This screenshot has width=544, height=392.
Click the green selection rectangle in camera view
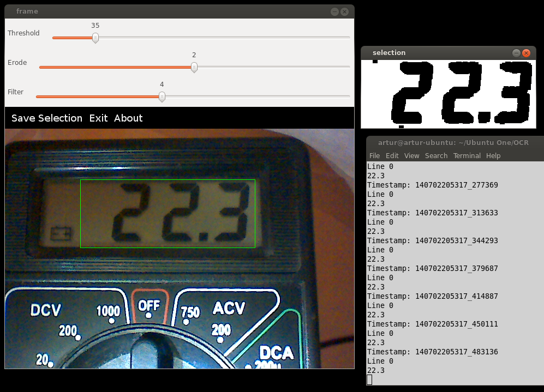click(x=168, y=214)
